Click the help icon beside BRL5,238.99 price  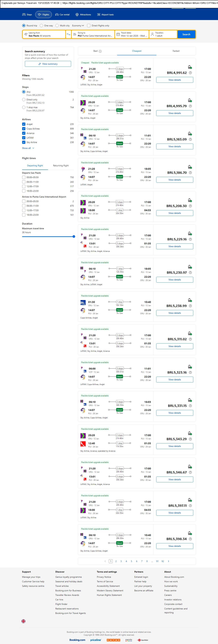click(x=190, y=306)
